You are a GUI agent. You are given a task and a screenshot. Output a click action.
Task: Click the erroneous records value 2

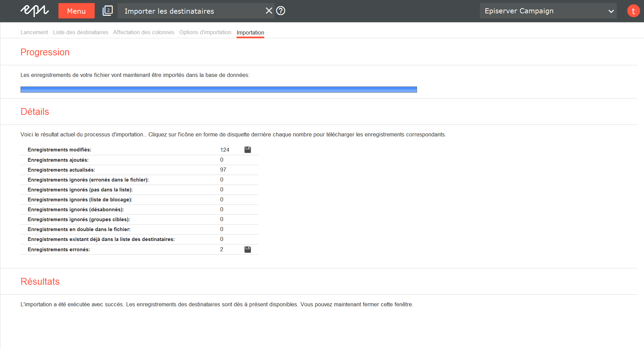click(x=222, y=250)
